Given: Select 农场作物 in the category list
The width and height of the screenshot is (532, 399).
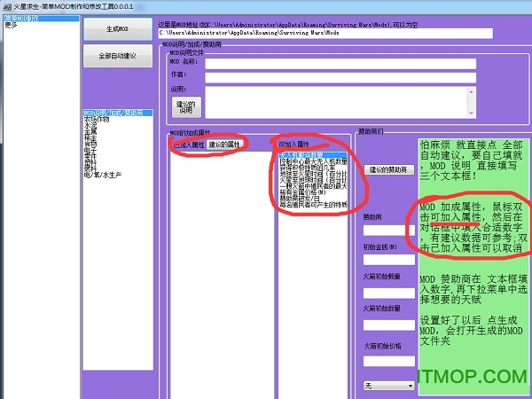Looking at the screenshot, I should tap(118, 119).
